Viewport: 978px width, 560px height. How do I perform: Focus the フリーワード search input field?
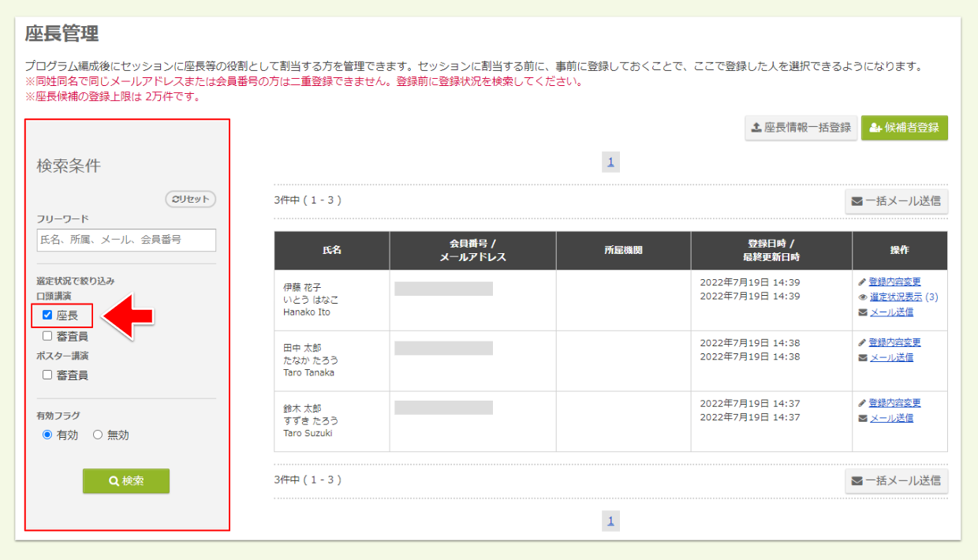[126, 240]
